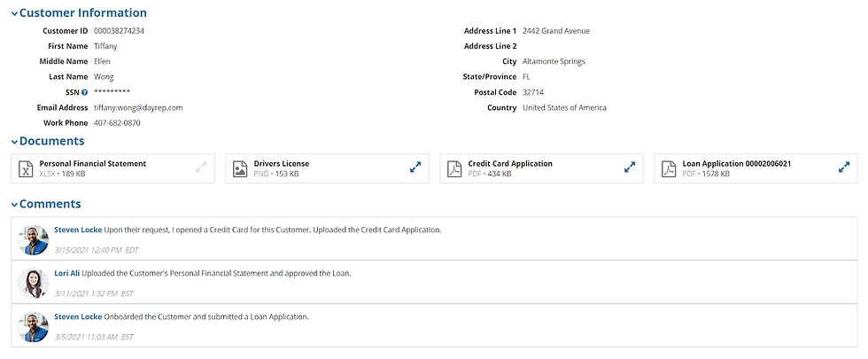Collapse the Documents section
868x359 pixels.
pyautogui.click(x=14, y=142)
